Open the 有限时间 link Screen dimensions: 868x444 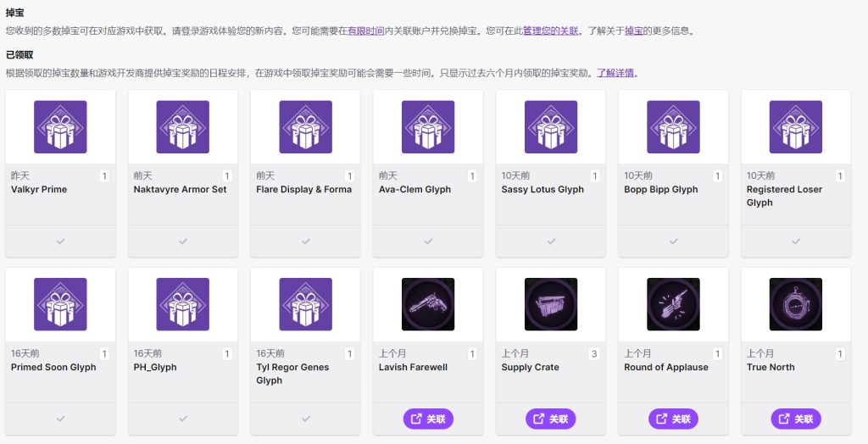coord(366,31)
